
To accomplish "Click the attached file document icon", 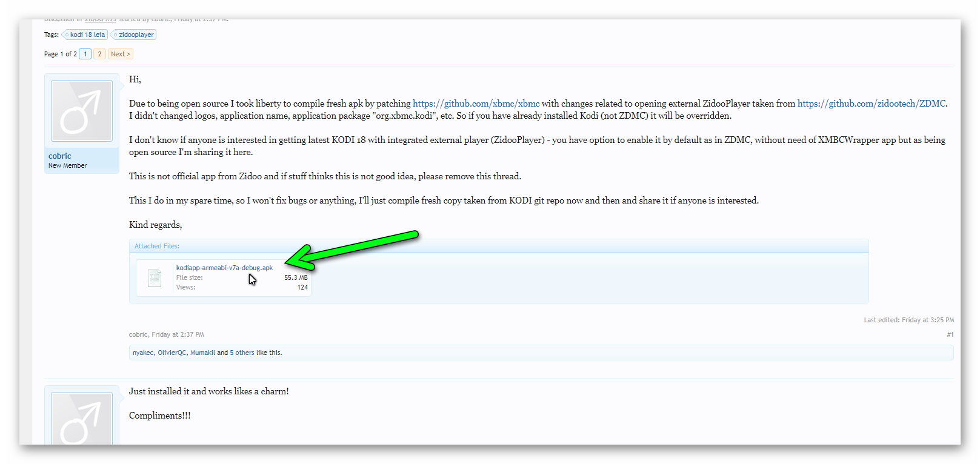I will (155, 277).
